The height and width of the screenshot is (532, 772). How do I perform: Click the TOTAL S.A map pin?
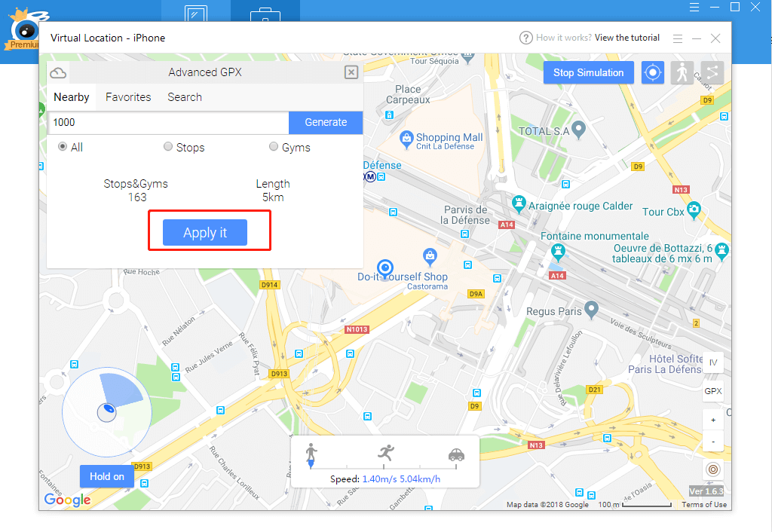[x=578, y=130]
